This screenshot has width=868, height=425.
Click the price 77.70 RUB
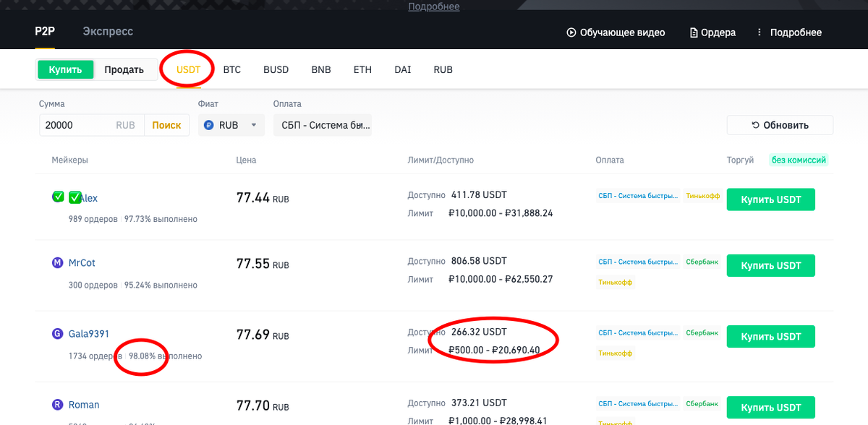click(263, 405)
